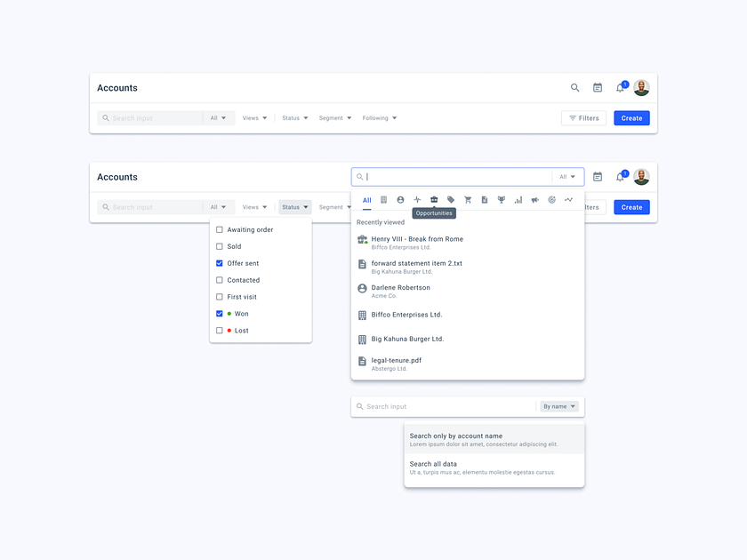Viewport: 747px width, 560px height.
Task: Open the Filters panel
Action: tap(583, 117)
